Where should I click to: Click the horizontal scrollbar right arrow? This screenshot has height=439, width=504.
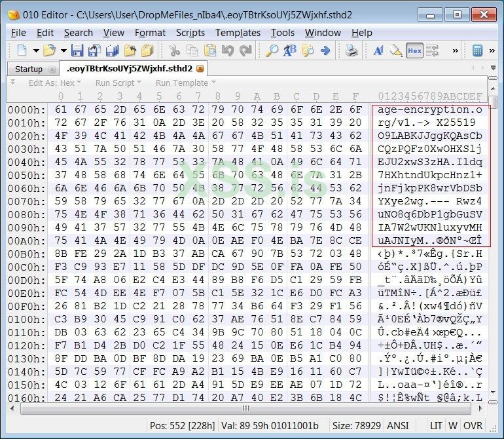480,409
